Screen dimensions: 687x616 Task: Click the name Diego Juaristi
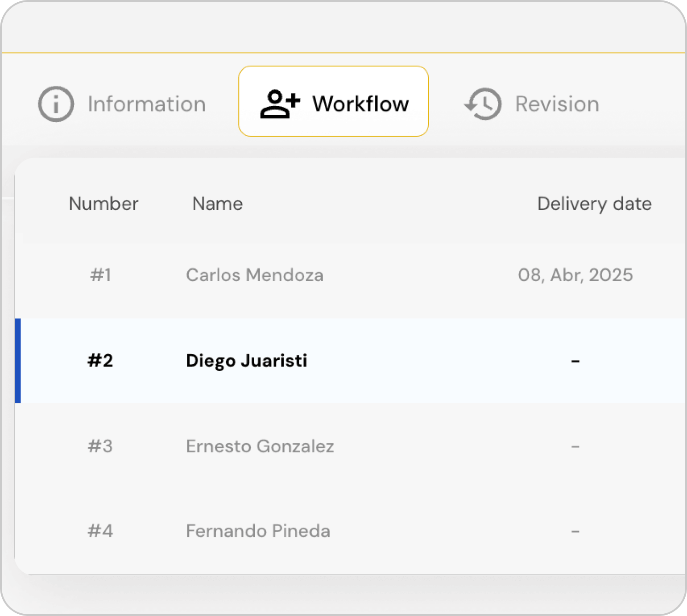coord(247,361)
